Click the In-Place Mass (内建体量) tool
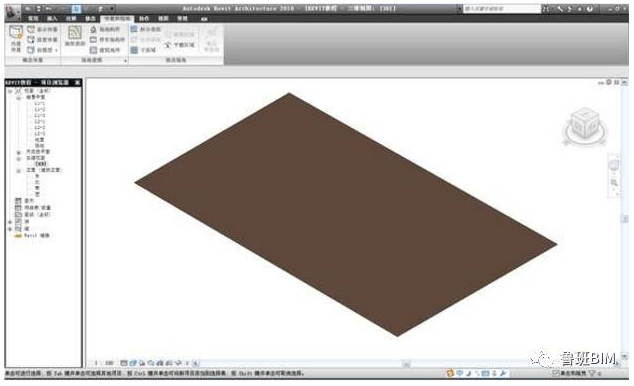 (16, 39)
